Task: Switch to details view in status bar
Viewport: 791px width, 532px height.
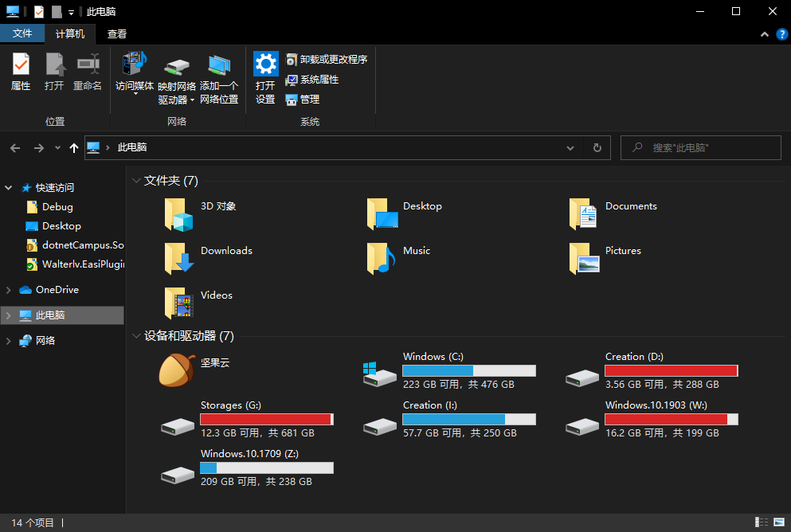Action: click(760, 522)
